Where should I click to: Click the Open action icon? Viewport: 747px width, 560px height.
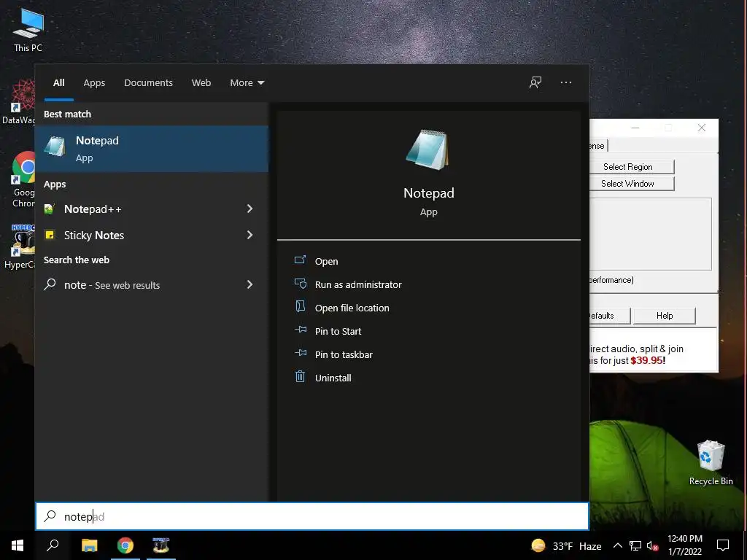(x=300, y=260)
